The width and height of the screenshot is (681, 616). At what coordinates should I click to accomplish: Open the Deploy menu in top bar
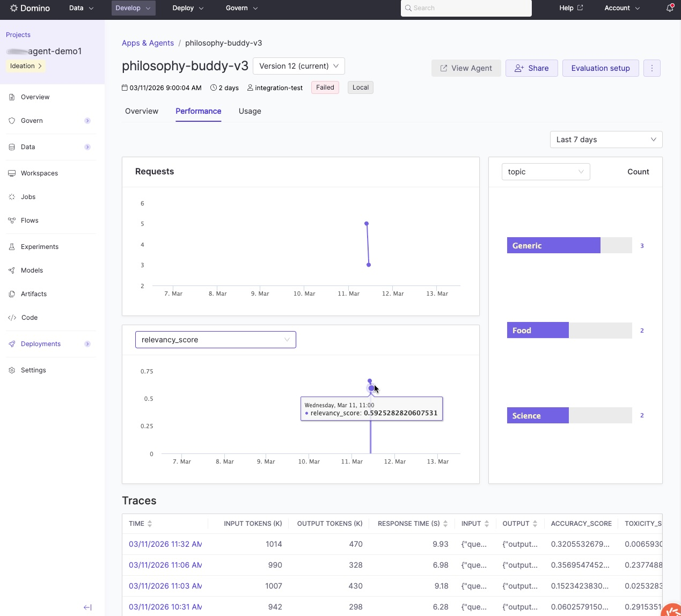(x=188, y=8)
